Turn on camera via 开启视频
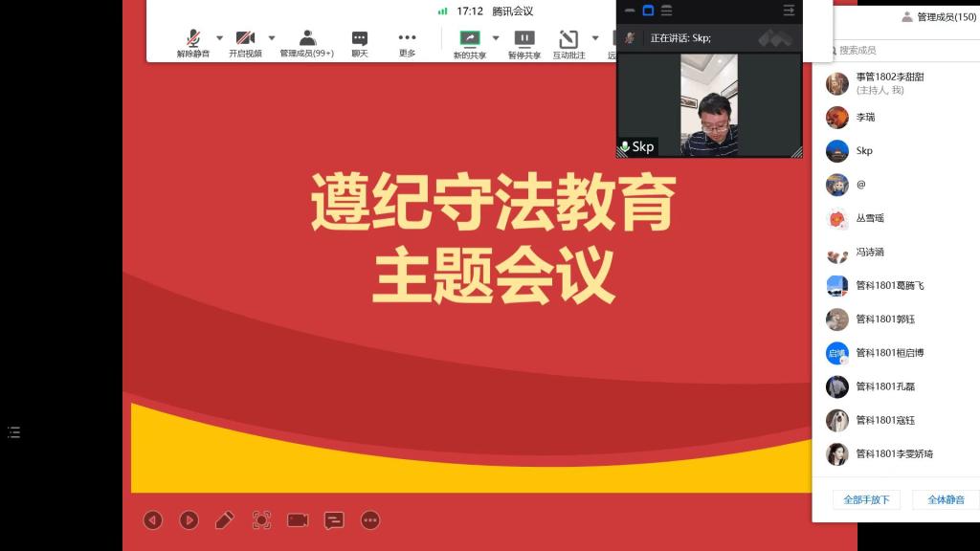This screenshot has width=980, height=551. [x=245, y=43]
